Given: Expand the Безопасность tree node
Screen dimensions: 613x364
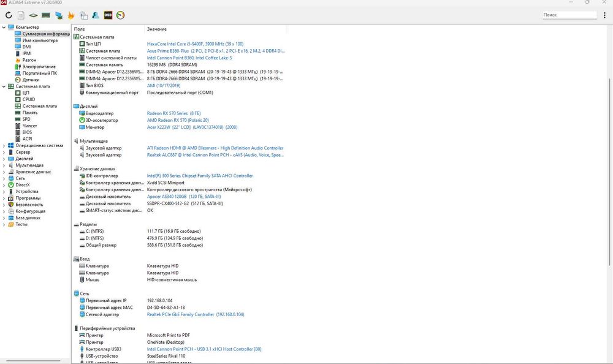Looking at the screenshot, I should (4, 205).
